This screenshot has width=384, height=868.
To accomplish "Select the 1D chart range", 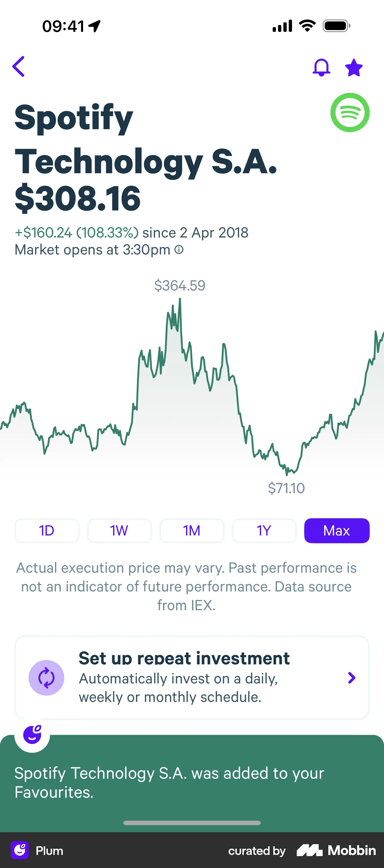I will pos(47,531).
